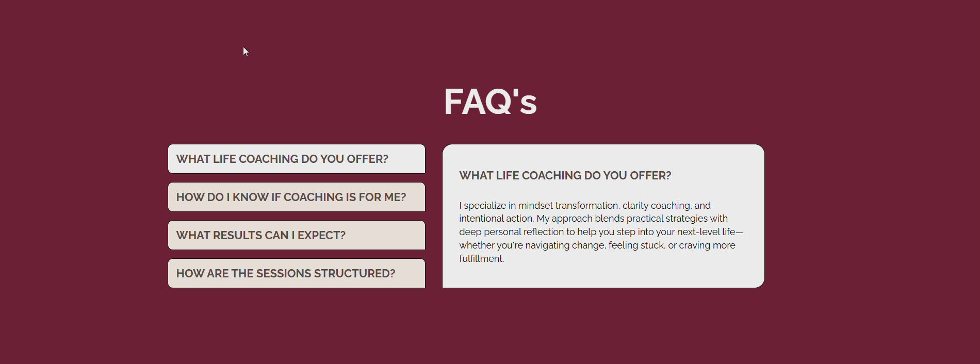Click the FAQ's page heading
The height and width of the screenshot is (364, 980).
[x=490, y=102]
